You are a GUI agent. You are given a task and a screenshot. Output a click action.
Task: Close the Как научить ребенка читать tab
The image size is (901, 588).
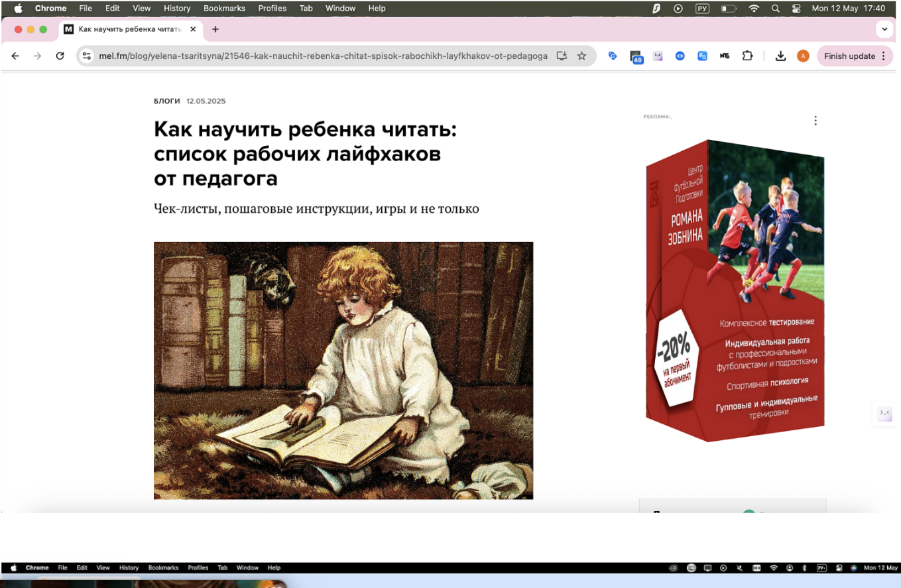pos(193,29)
